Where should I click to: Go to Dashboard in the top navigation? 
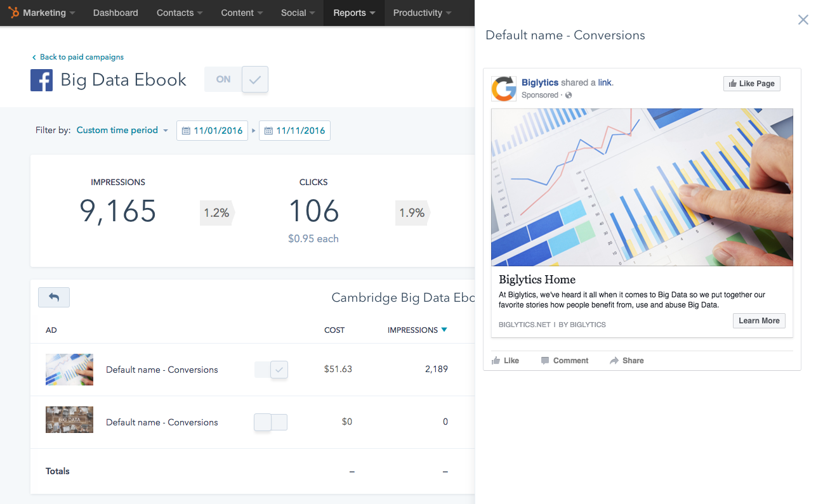(115, 13)
